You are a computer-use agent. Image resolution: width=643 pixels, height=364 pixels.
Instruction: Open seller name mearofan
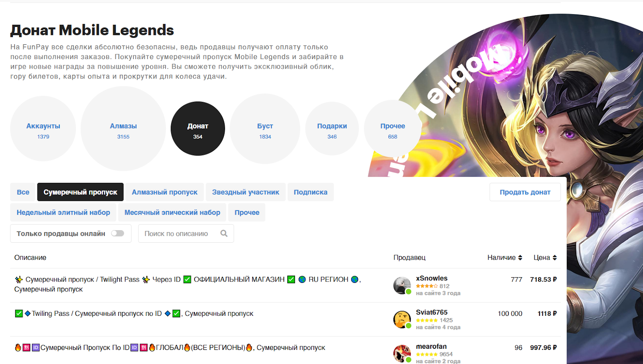pyautogui.click(x=431, y=347)
